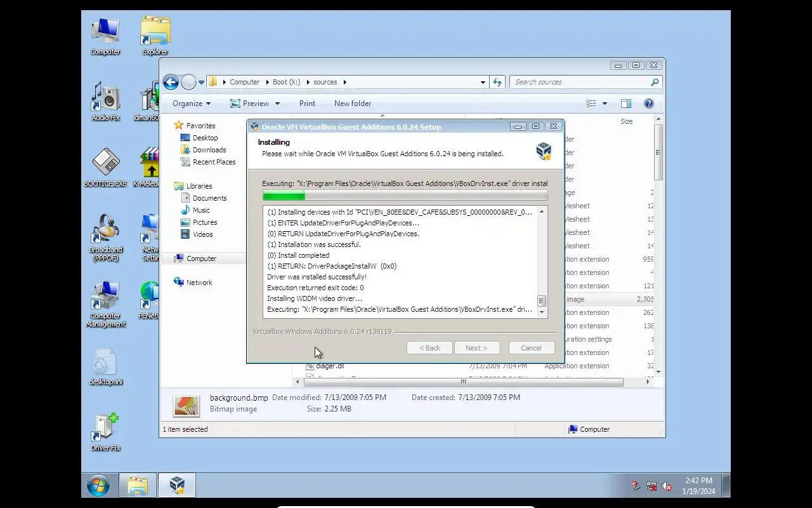The width and height of the screenshot is (812, 508).
Task: Change the view icon in Explorer
Action: tap(591, 104)
